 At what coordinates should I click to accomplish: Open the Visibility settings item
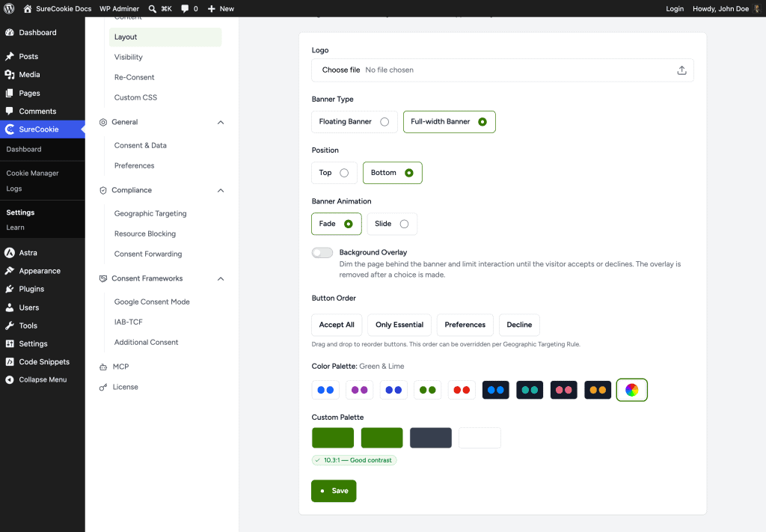(129, 57)
